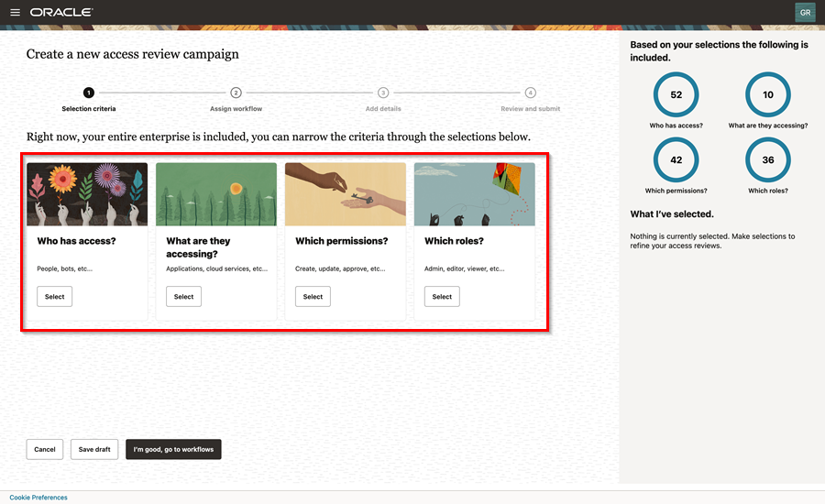The height and width of the screenshot is (504, 825).
Task: Click the 42 Which permissions circle
Action: coord(676,160)
